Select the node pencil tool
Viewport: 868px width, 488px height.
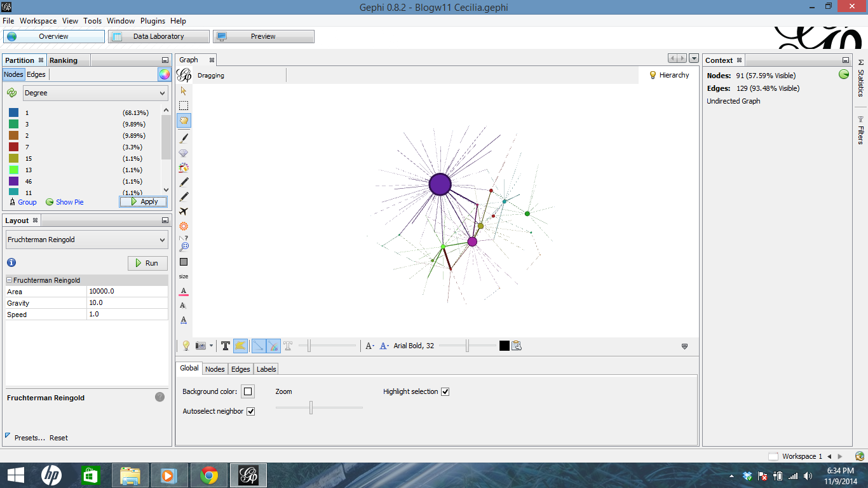tap(184, 182)
